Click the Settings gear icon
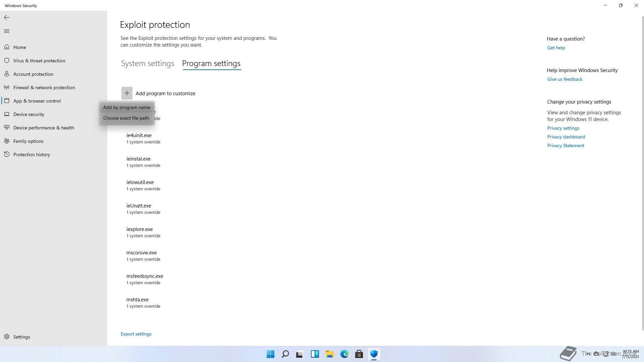Image resolution: width=644 pixels, height=362 pixels. tap(7, 337)
